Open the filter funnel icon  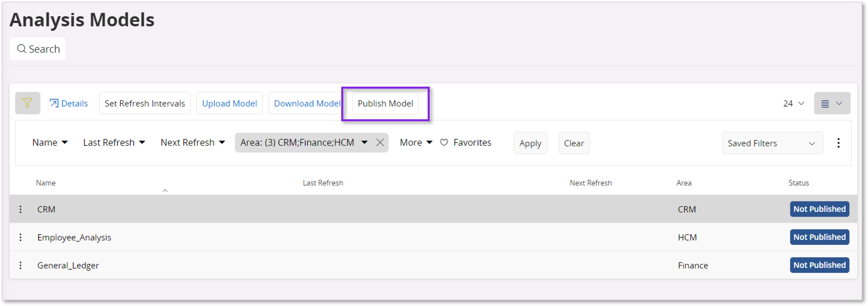click(28, 103)
